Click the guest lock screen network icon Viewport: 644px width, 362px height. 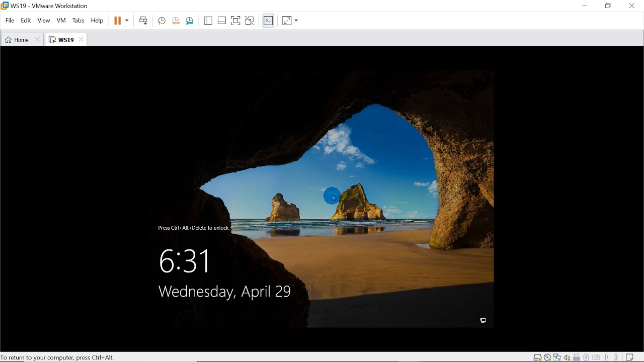click(x=483, y=321)
